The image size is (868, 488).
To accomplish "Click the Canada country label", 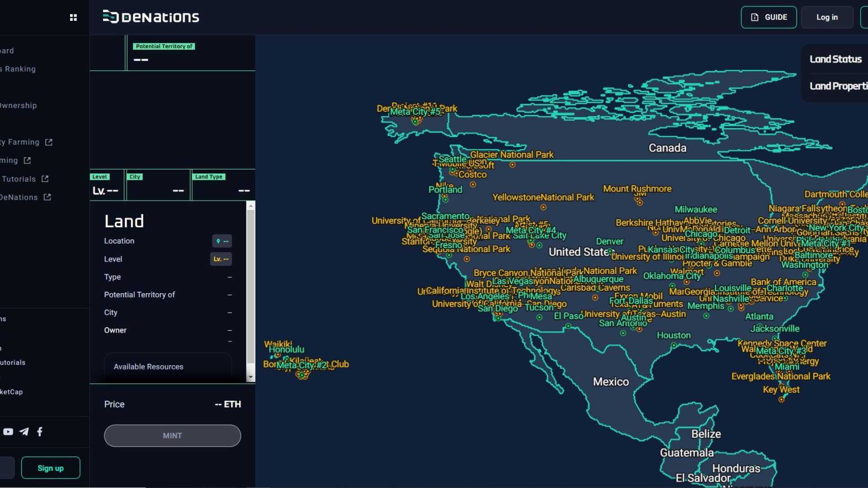I will [x=667, y=148].
